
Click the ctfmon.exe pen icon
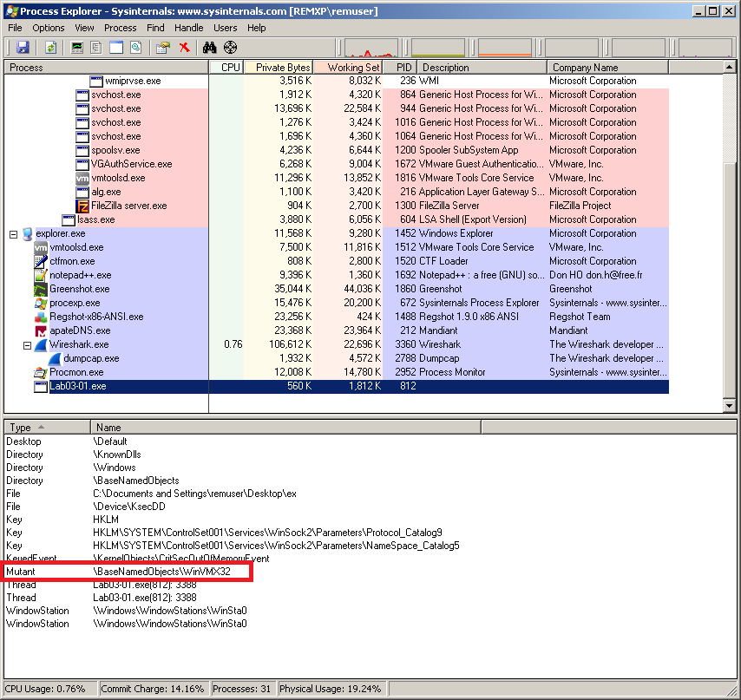[41, 261]
